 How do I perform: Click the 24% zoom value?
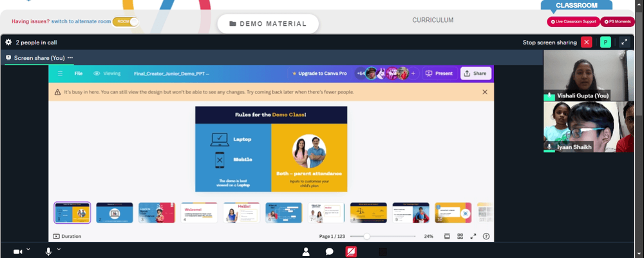(x=429, y=236)
